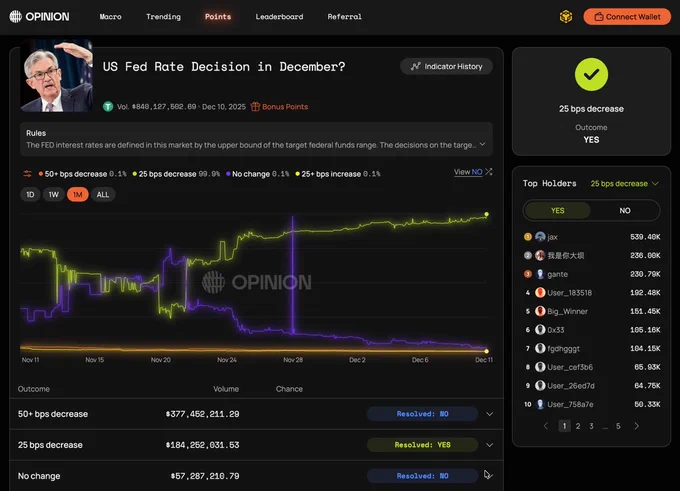
Task: Click the green resolved checkmark icon
Action: tap(591, 75)
